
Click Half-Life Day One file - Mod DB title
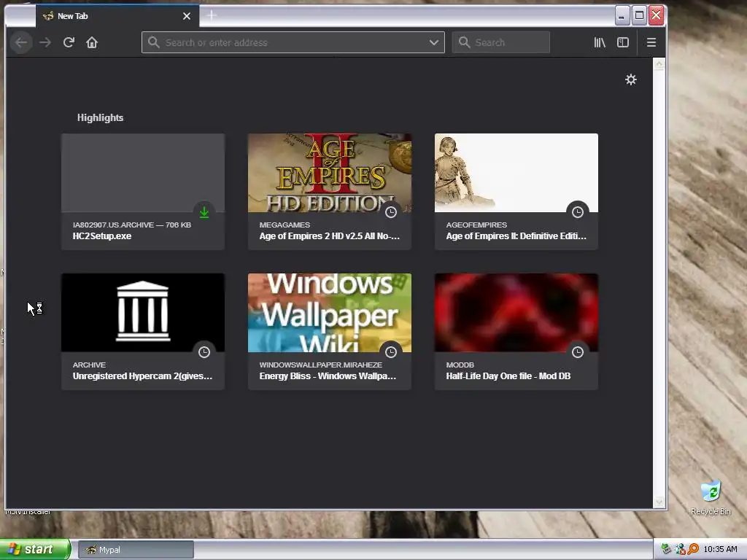[508, 376]
